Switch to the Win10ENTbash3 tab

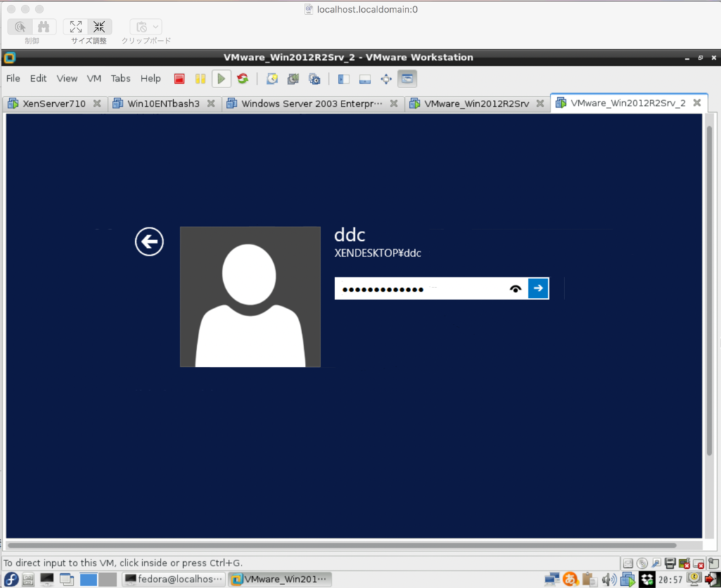click(x=163, y=104)
